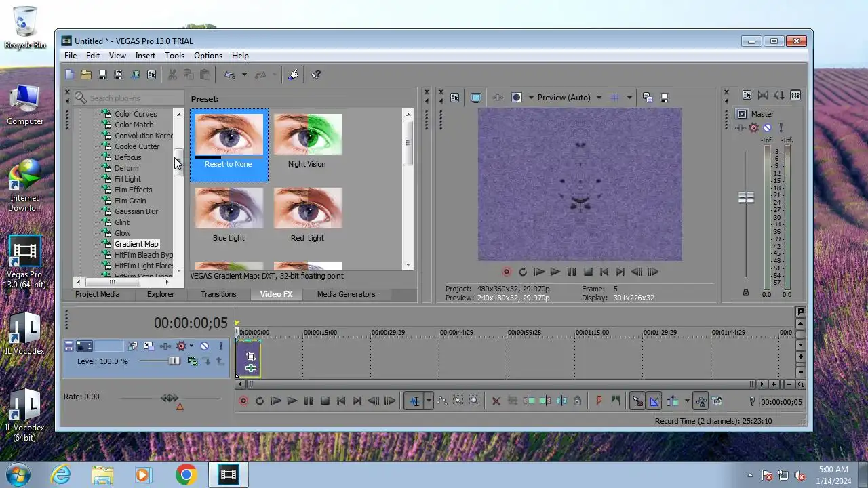Click the Search plug-ins field
The image size is (868, 488).
[128, 98]
